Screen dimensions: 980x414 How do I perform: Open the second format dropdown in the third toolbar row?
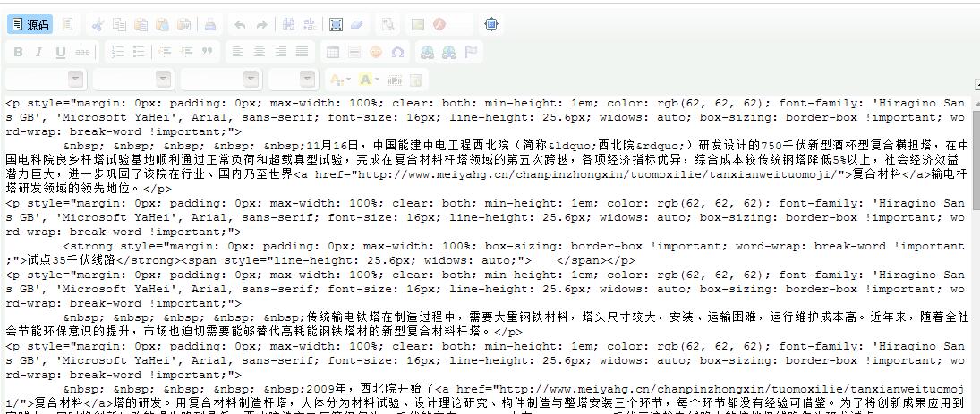pos(132,79)
